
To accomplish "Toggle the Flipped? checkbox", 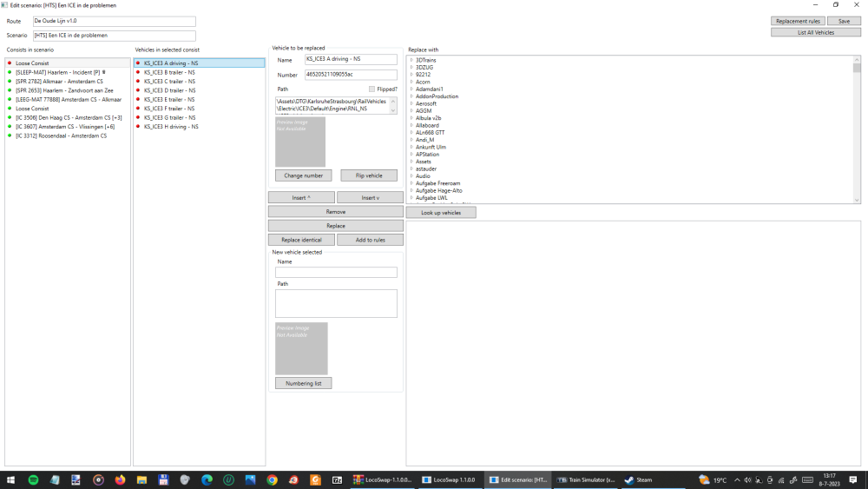I will pyautogui.click(x=372, y=89).
